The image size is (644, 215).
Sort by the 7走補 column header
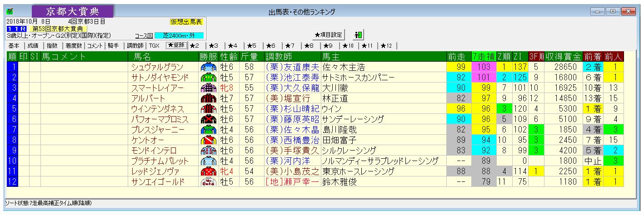pyautogui.click(x=483, y=57)
